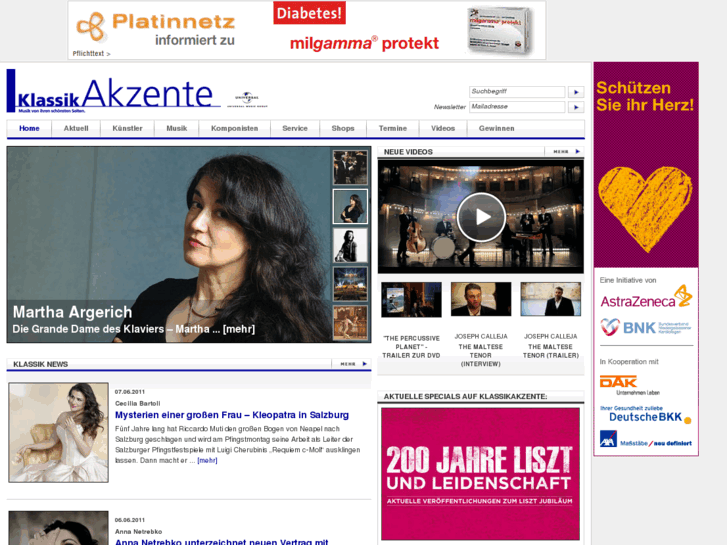Click the KlassikAkzente logo

click(114, 91)
